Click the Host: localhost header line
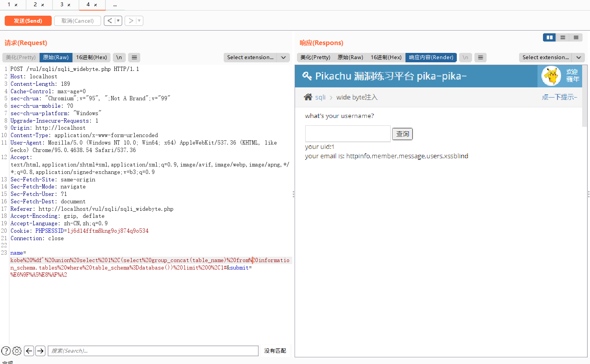 pos(34,76)
